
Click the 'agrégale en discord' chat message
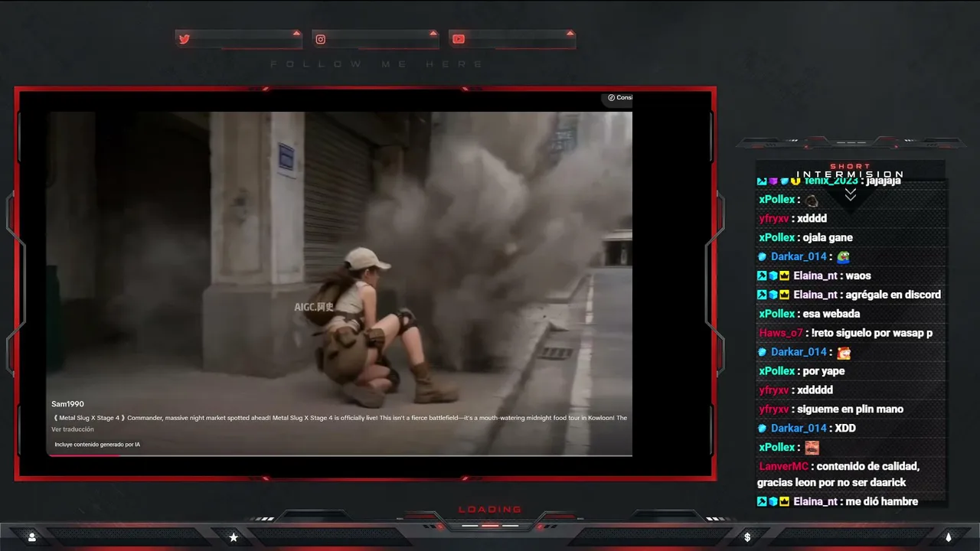(893, 295)
